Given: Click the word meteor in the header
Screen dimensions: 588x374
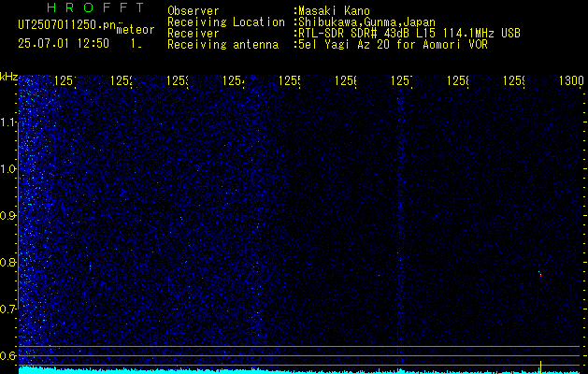Looking at the screenshot, I should [x=136, y=30].
